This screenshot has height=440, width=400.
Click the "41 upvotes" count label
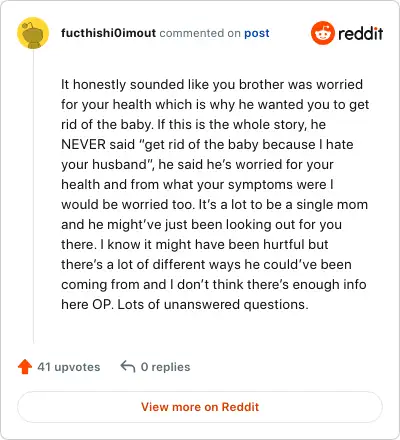tap(69, 367)
